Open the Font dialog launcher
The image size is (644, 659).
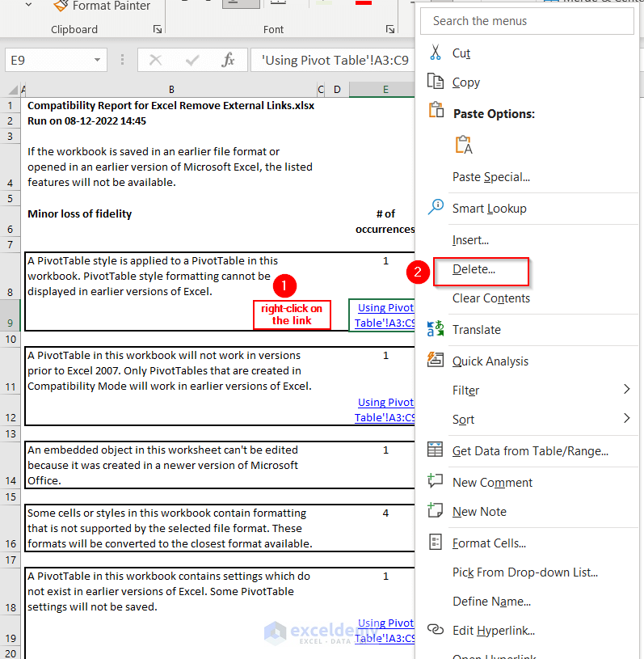390,29
